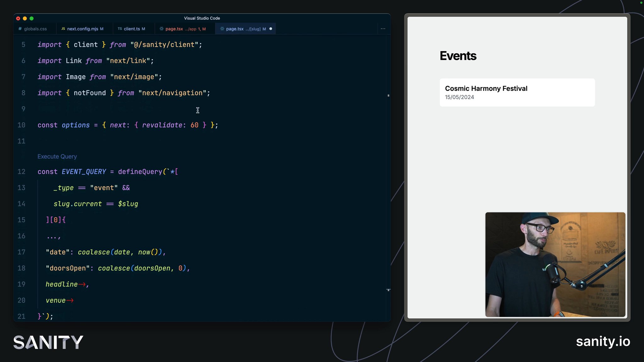
Task: Click the unsaved dot on page.tsx [slug] tab
Action: click(271, 29)
